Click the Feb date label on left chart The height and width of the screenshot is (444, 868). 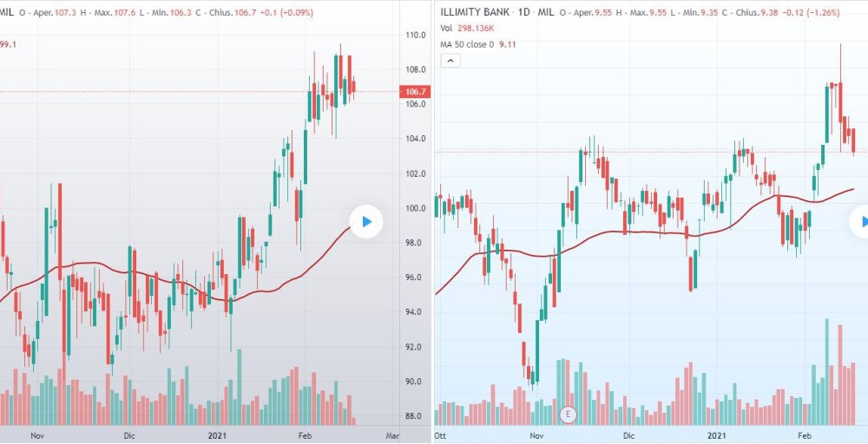pyautogui.click(x=305, y=434)
